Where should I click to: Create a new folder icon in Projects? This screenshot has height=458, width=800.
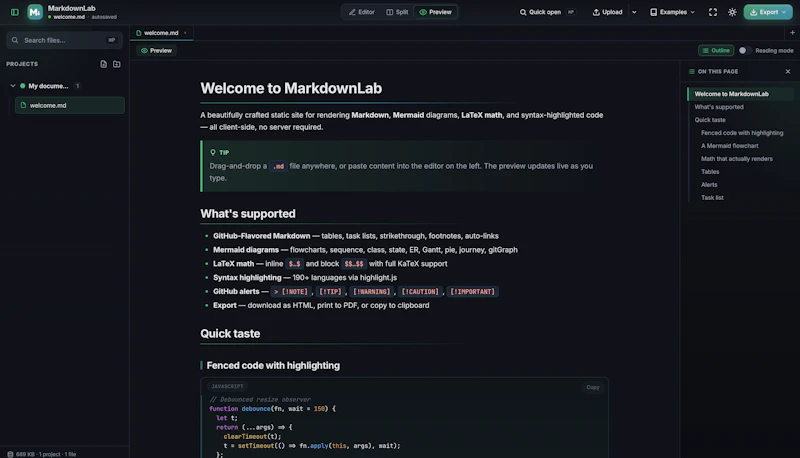point(117,64)
